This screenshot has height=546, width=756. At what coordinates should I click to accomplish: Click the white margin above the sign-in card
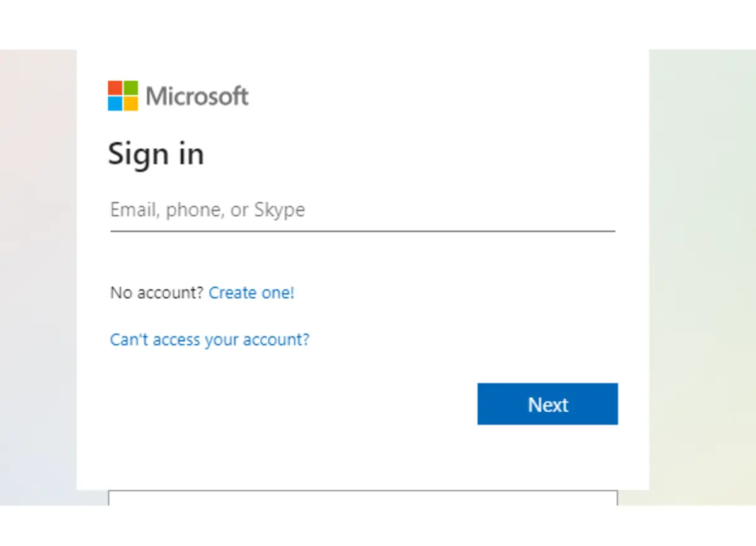click(x=378, y=25)
